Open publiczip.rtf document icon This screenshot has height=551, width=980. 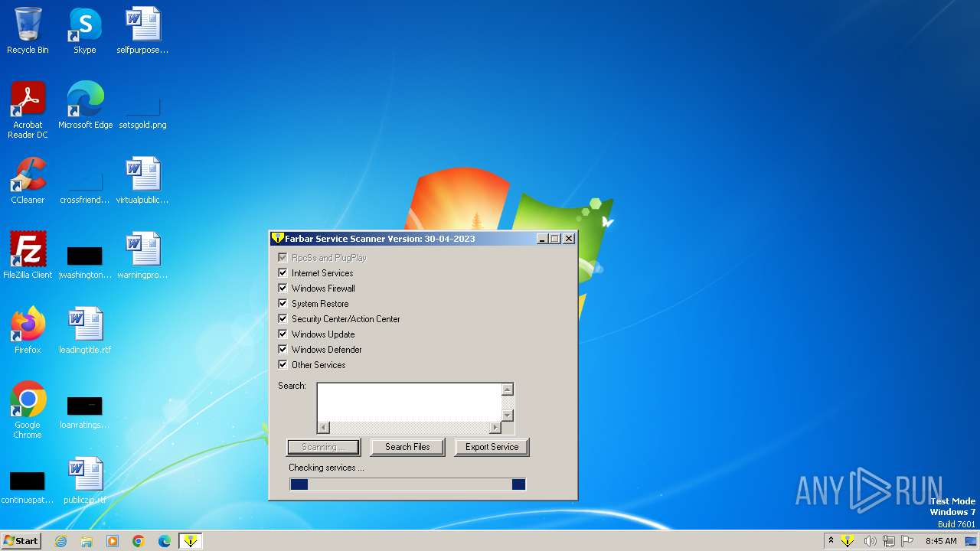pyautogui.click(x=85, y=481)
